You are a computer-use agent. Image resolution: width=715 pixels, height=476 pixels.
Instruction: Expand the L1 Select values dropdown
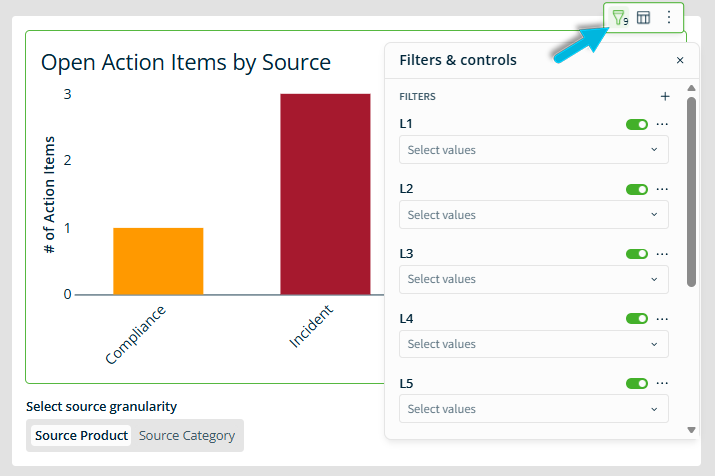click(533, 150)
